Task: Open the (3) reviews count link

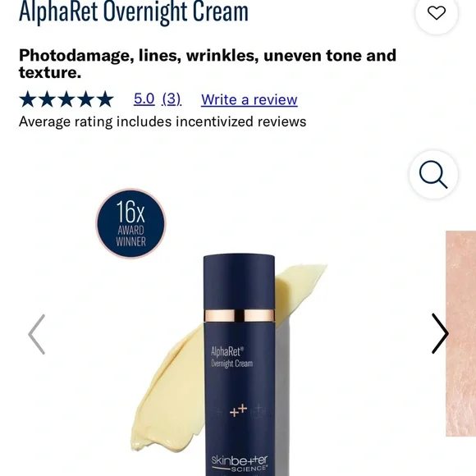Action: [x=172, y=99]
